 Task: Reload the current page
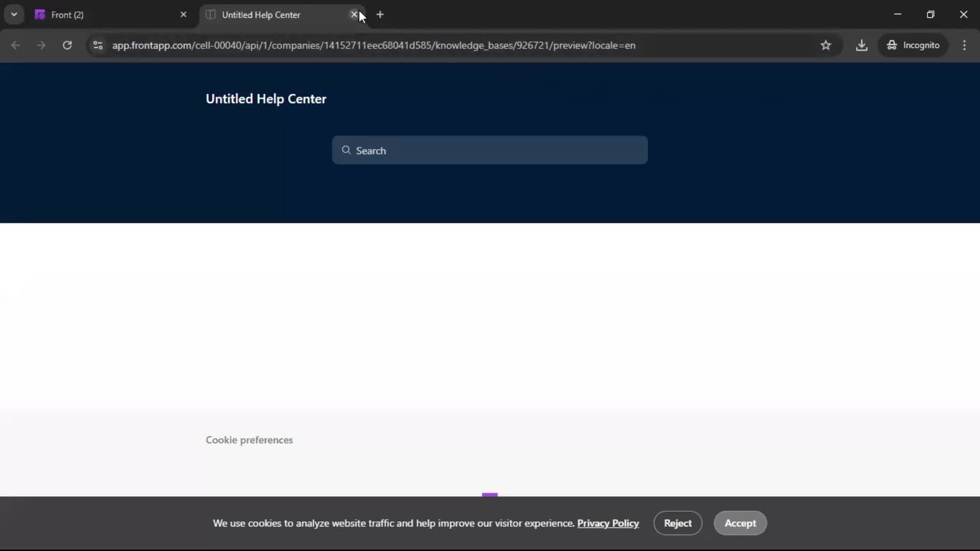pos(67,45)
